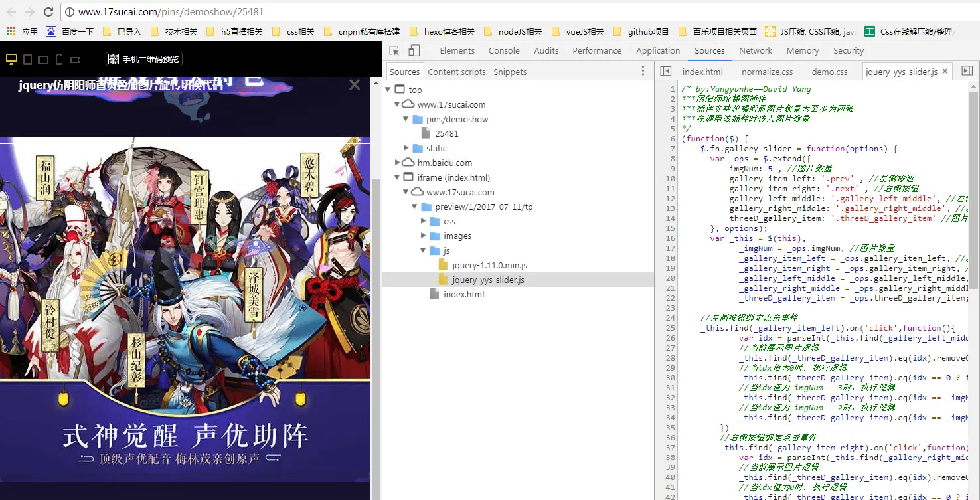The width and height of the screenshot is (980, 500).
Task: Open the Audits panel
Action: point(546,50)
